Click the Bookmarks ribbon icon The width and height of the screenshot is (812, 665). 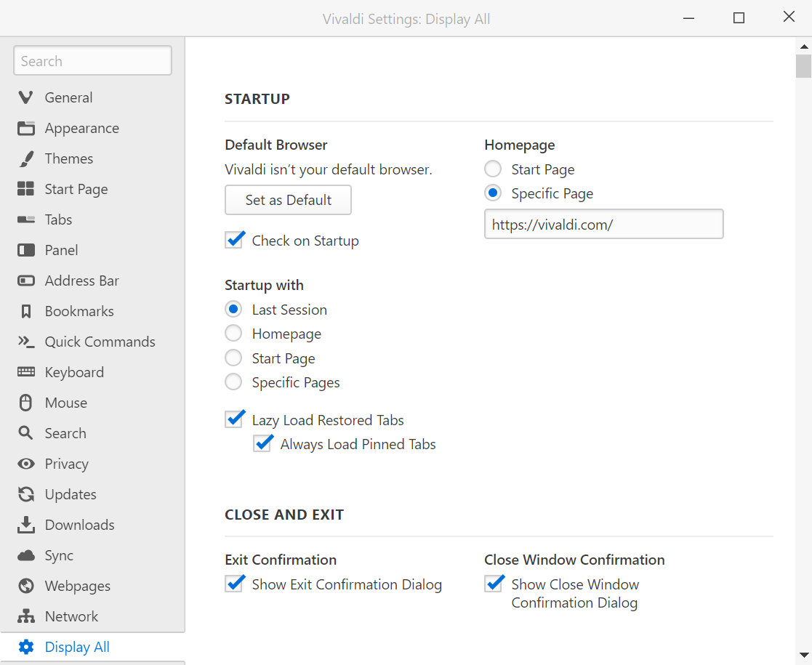pos(26,311)
